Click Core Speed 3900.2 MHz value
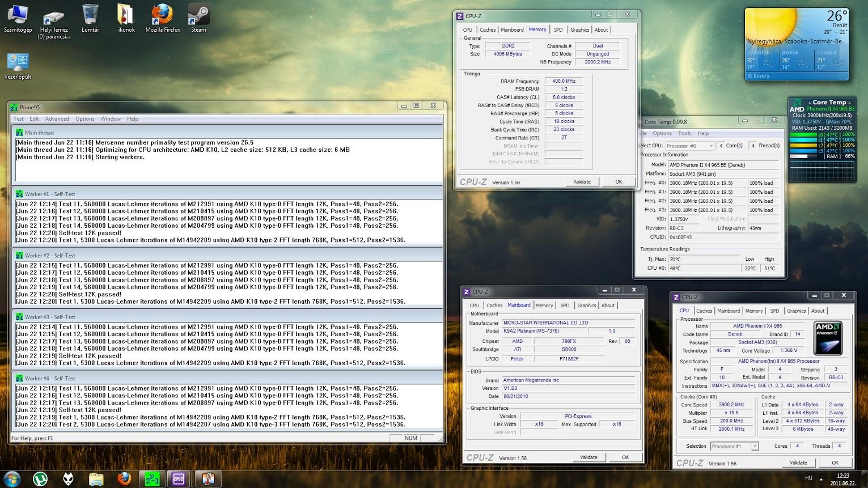This screenshot has height=488, width=868. [x=732, y=405]
